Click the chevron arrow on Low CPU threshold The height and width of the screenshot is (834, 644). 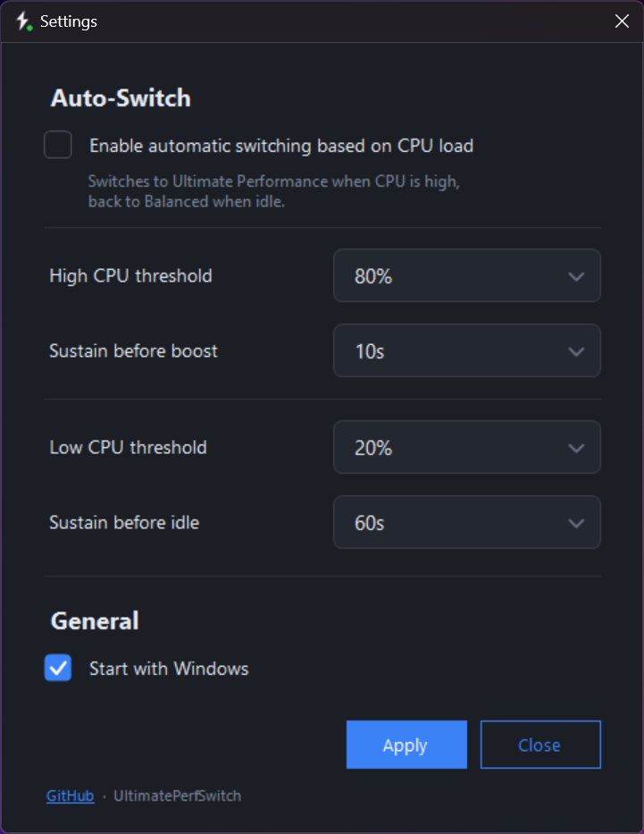576,448
